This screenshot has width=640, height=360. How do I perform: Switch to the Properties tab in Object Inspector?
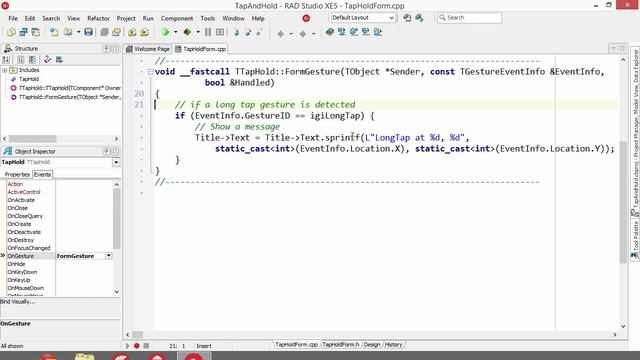(x=17, y=174)
